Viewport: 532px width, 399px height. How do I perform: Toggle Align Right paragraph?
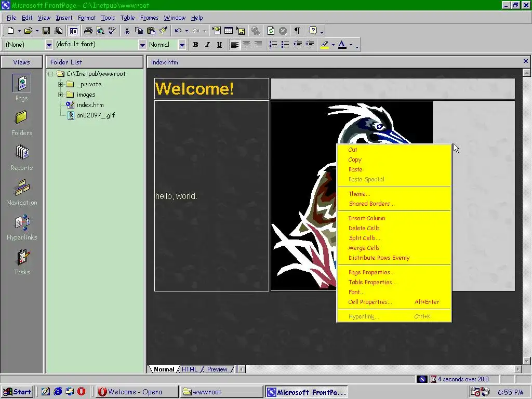(x=258, y=45)
